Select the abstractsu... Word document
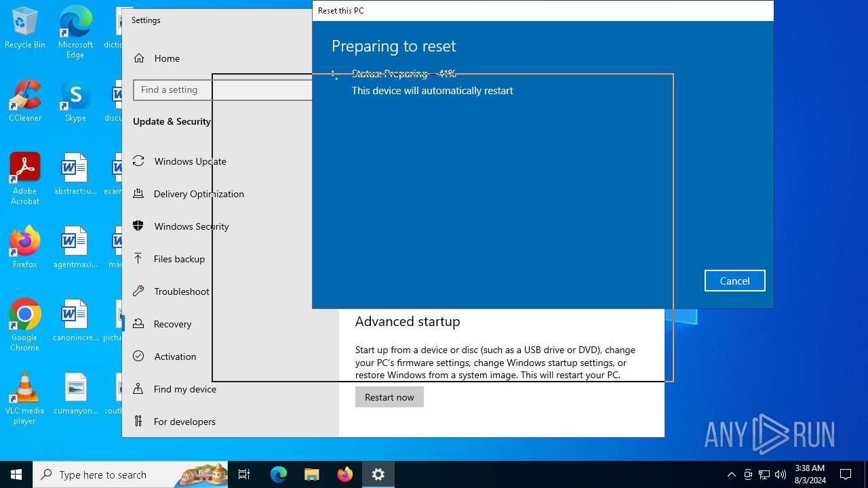The height and width of the screenshot is (488, 868). pyautogui.click(x=75, y=175)
